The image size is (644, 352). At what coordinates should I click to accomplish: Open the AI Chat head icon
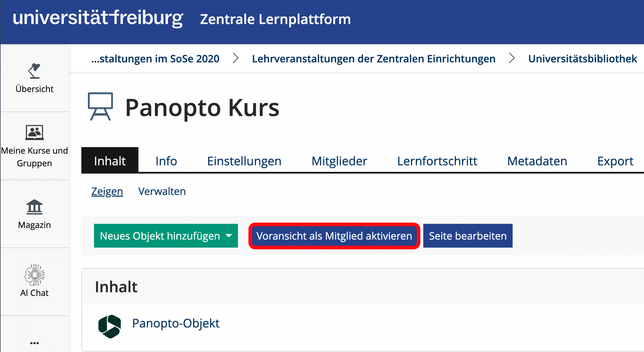[34, 275]
